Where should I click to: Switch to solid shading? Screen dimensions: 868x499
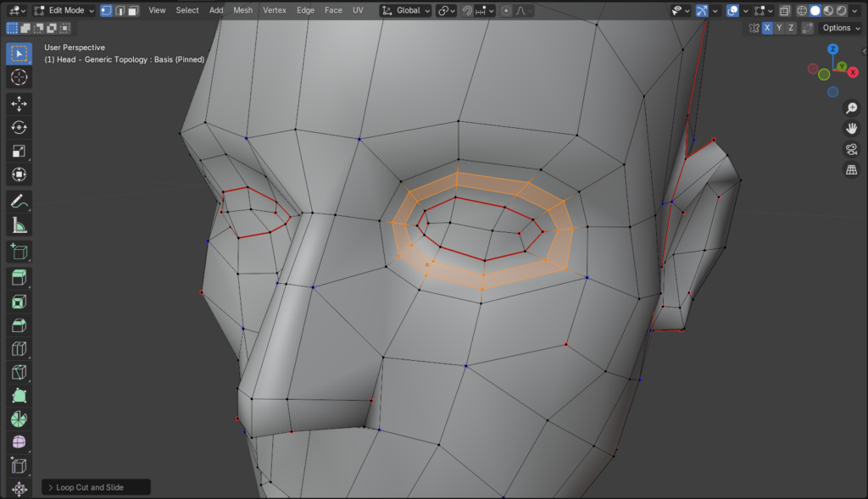click(x=815, y=10)
